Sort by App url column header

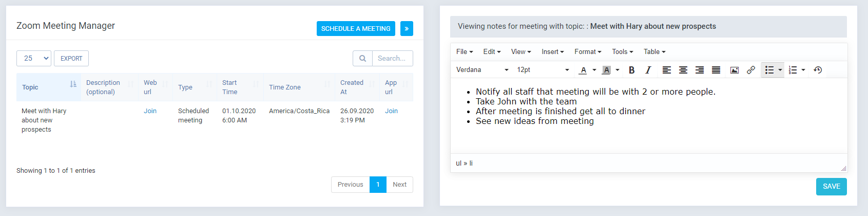pyautogui.click(x=396, y=87)
